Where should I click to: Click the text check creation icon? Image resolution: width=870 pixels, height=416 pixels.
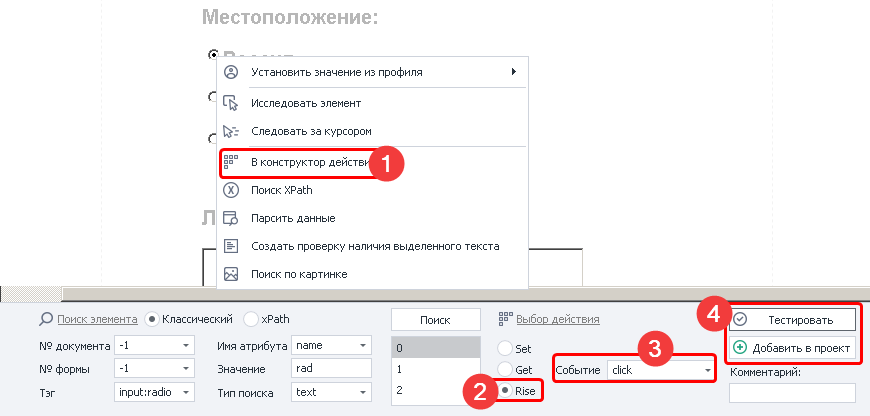(231, 246)
